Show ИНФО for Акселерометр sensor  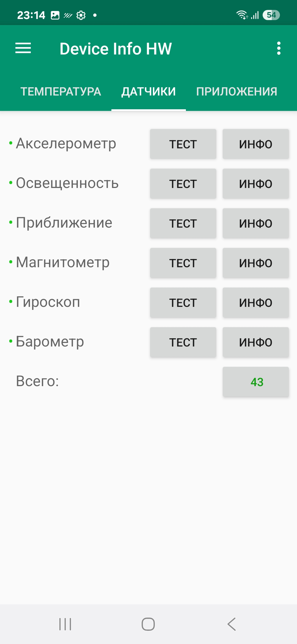[255, 144]
